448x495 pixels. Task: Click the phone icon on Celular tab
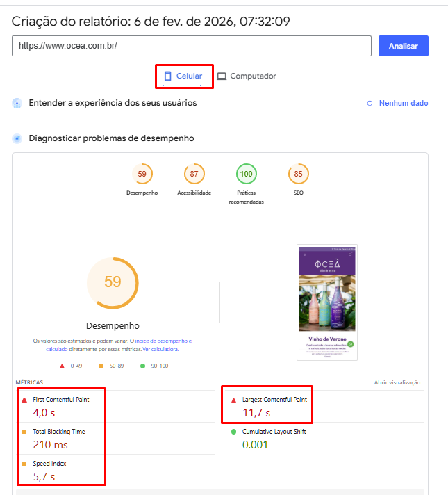(x=167, y=76)
